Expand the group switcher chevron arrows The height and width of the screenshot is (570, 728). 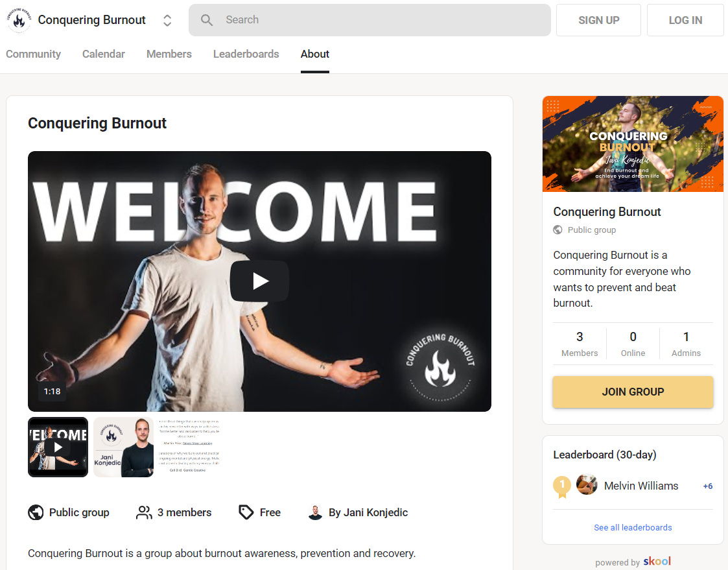[x=167, y=21]
